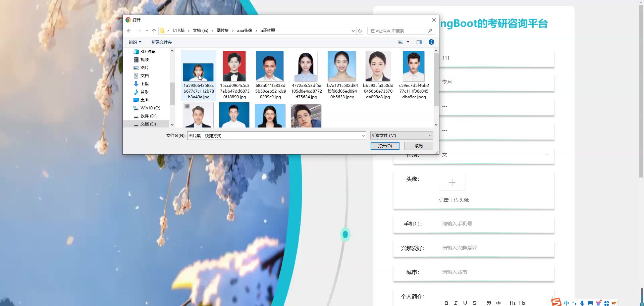Click a证件照 in the breadcrumb path

(x=268, y=31)
